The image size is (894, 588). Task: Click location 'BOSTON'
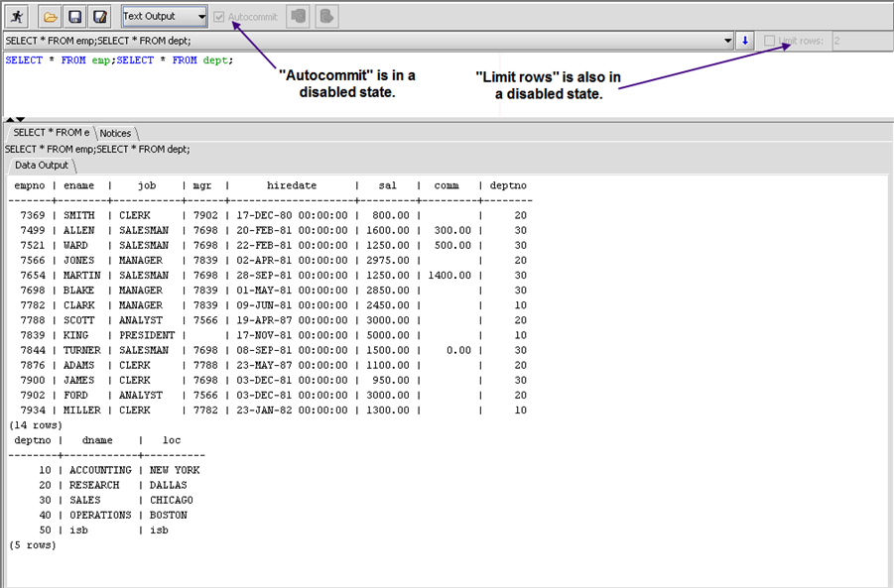[x=169, y=515]
